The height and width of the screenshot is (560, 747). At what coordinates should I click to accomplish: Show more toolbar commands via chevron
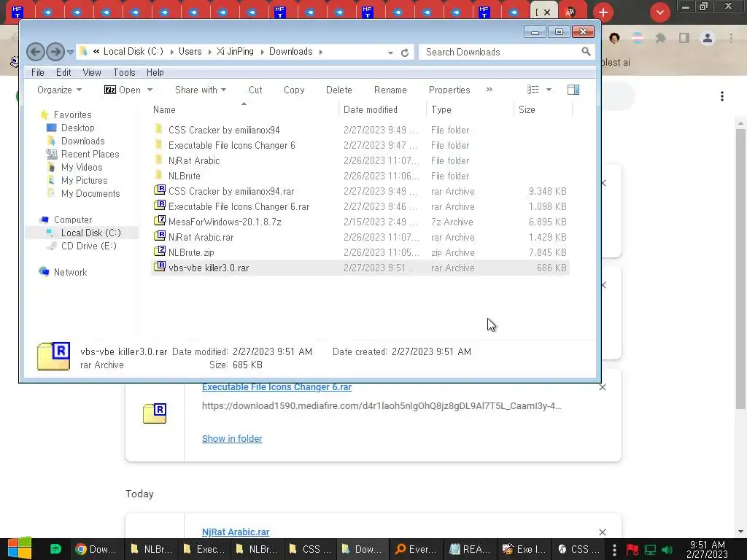click(489, 90)
